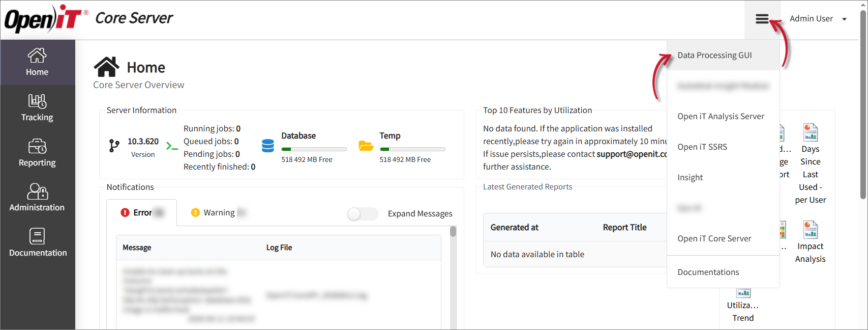Sort by the Generated at column

[x=514, y=227]
